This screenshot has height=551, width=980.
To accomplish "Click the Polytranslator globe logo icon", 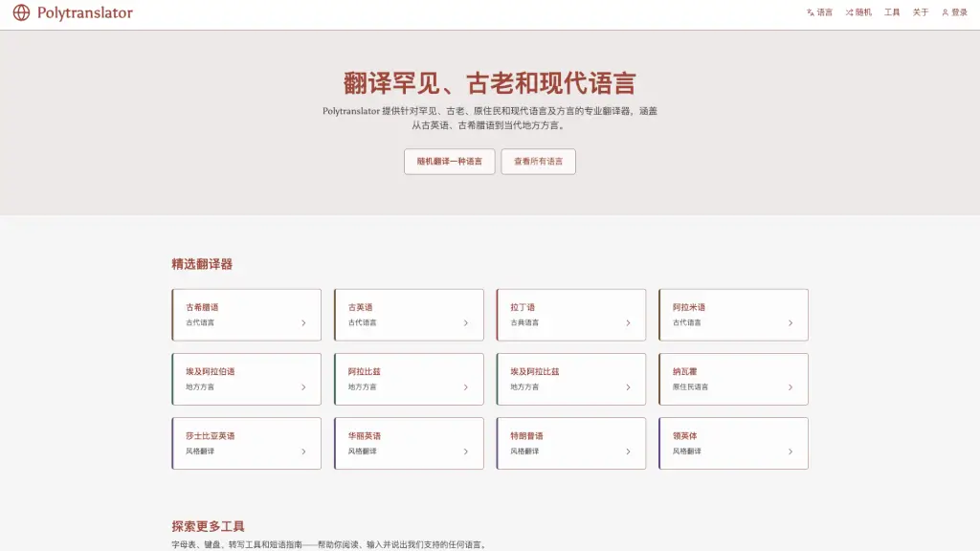I will click(x=21, y=12).
